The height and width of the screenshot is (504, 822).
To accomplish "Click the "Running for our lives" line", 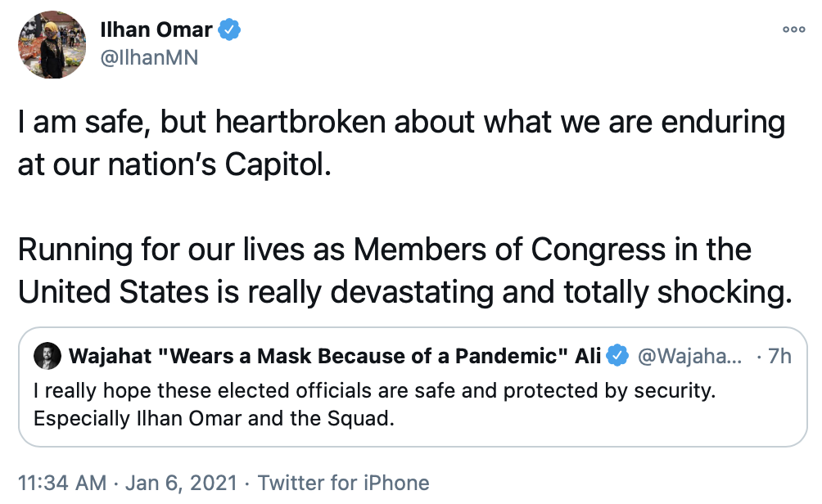I will tap(385, 250).
